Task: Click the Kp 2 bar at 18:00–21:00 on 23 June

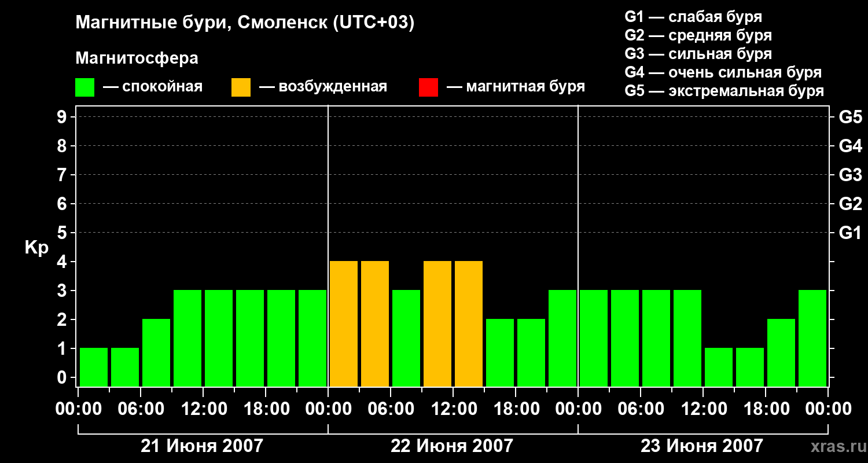Action: 781,352
